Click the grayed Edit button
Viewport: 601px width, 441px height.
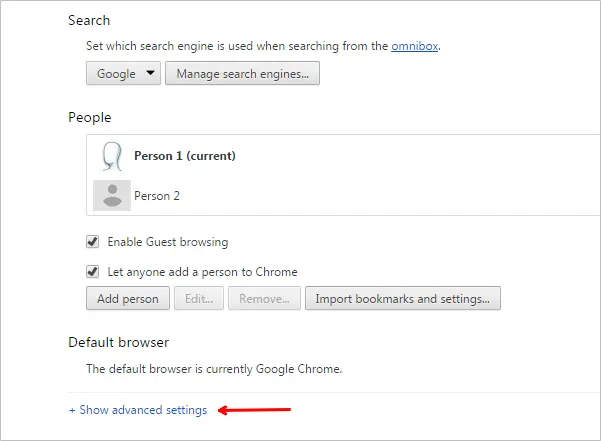tap(199, 298)
